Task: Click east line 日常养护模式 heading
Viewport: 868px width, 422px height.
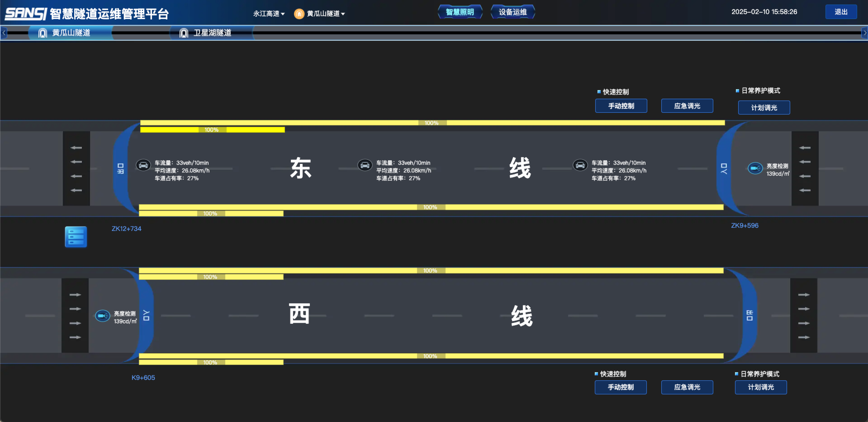Action: tap(761, 91)
